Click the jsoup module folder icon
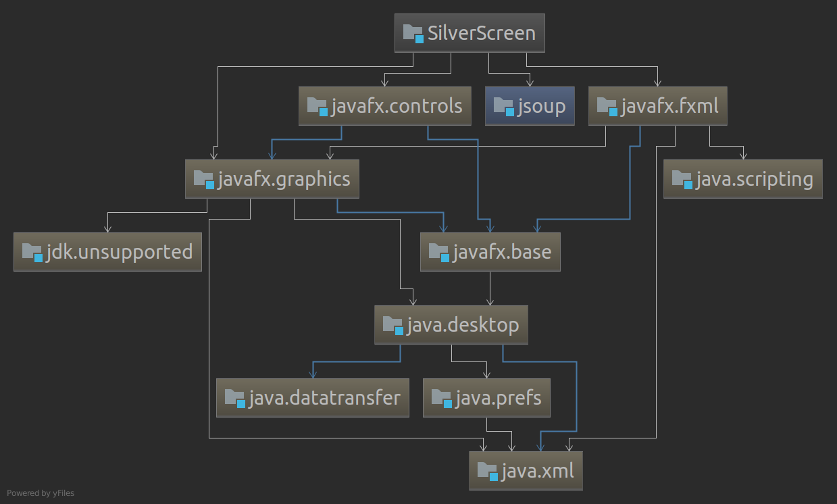 coord(504,106)
